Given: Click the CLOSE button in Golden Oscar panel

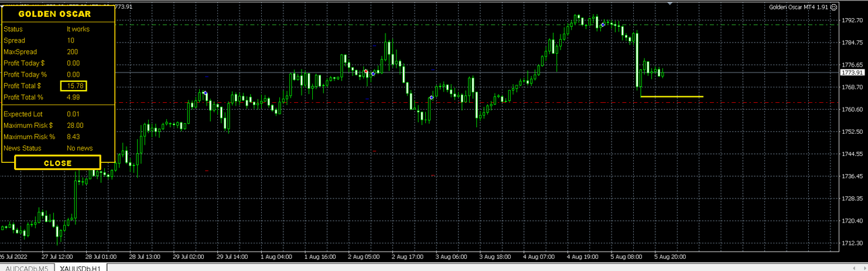Looking at the screenshot, I should [x=58, y=163].
